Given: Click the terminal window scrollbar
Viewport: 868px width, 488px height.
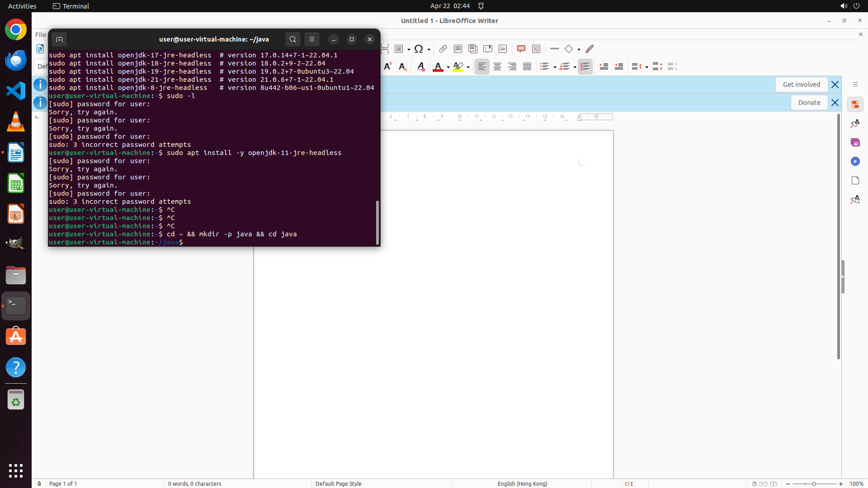Looking at the screenshot, I should [x=377, y=222].
